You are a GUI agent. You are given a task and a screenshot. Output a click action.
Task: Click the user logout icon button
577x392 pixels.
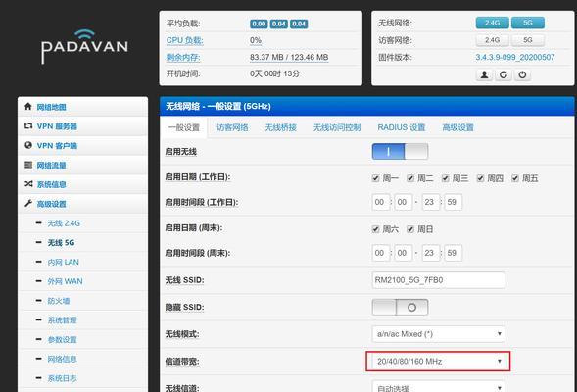coord(484,75)
